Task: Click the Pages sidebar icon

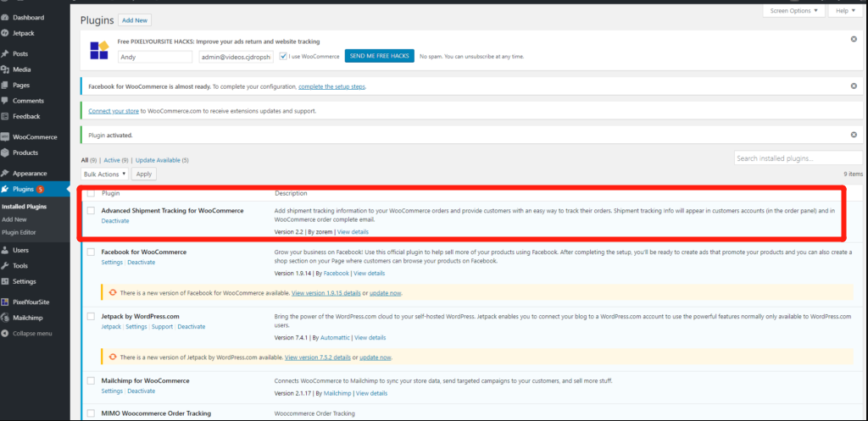Action: (x=5, y=86)
